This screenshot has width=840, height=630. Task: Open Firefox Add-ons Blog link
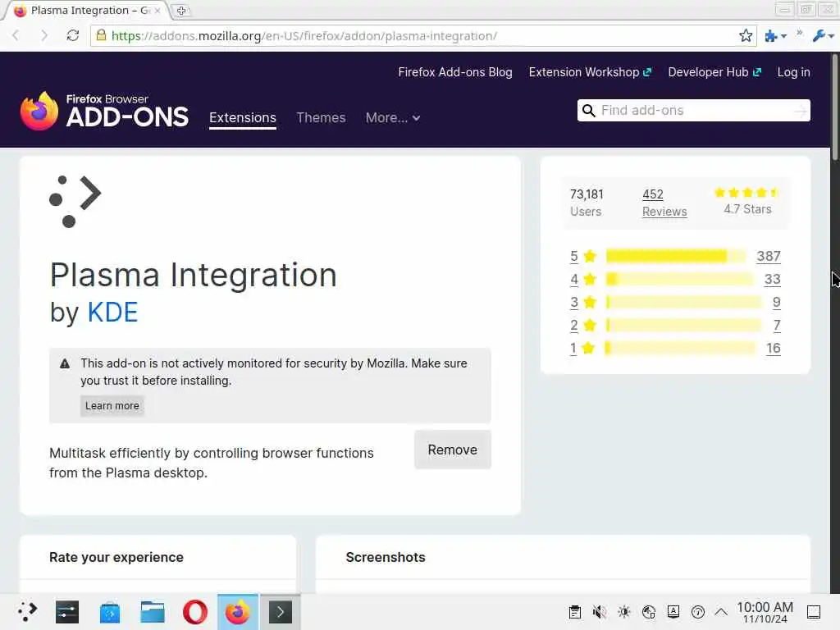[x=454, y=72]
